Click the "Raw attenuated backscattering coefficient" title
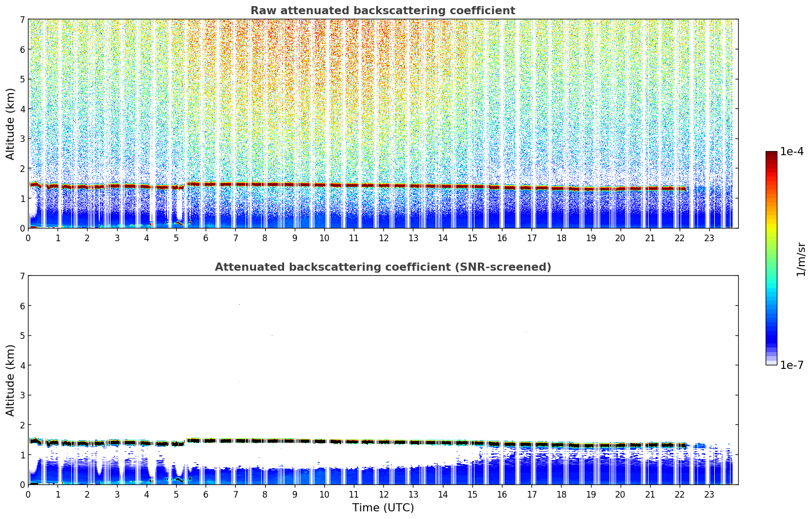The image size is (812, 519). (383, 11)
